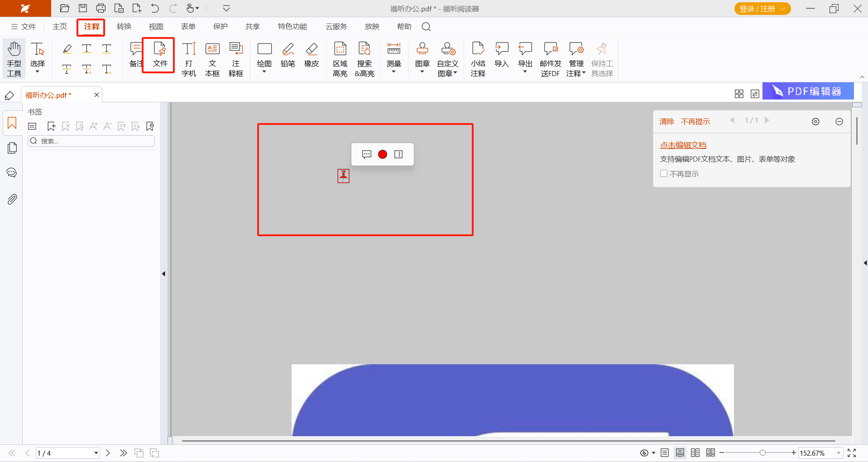Open Manage Comments (管理注释) dropdown

click(x=584, y=73)
